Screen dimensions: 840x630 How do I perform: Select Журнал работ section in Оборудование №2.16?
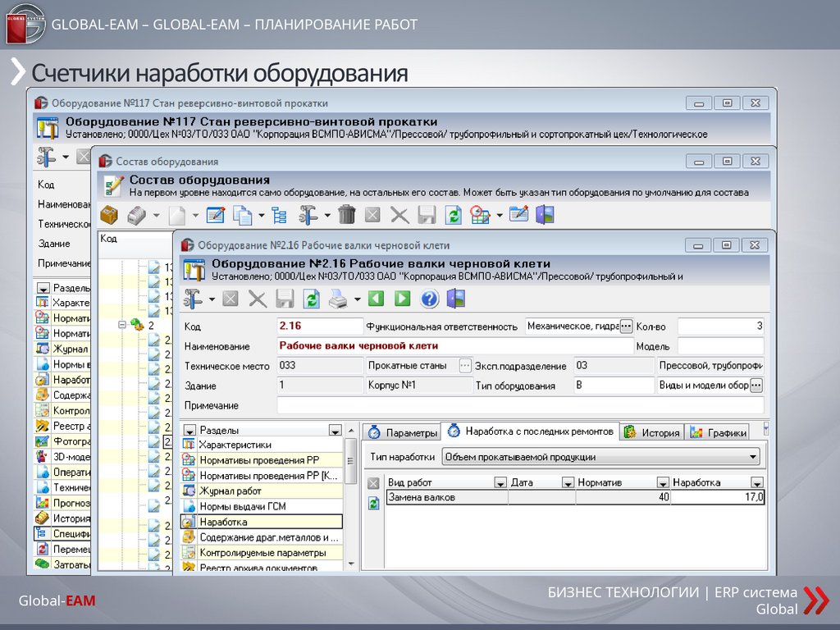click(x=262, y=491)
